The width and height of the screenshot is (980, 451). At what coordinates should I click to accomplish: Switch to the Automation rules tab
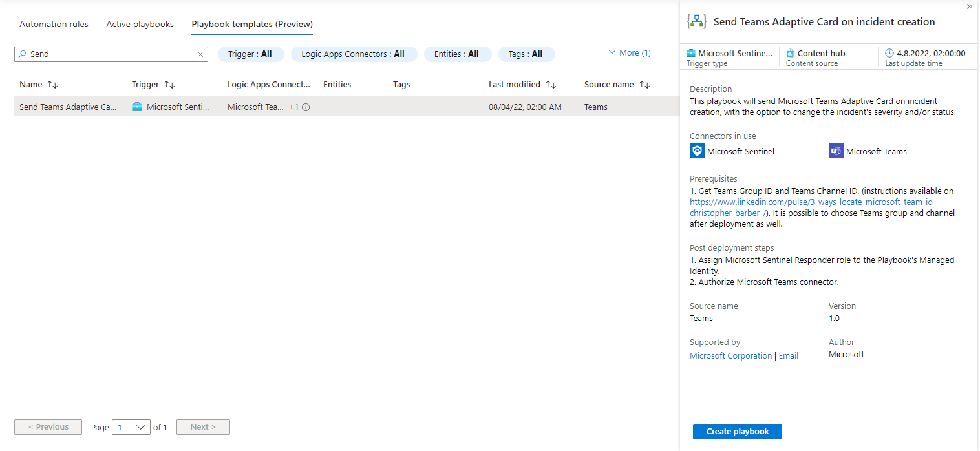(x=54, y=25)
